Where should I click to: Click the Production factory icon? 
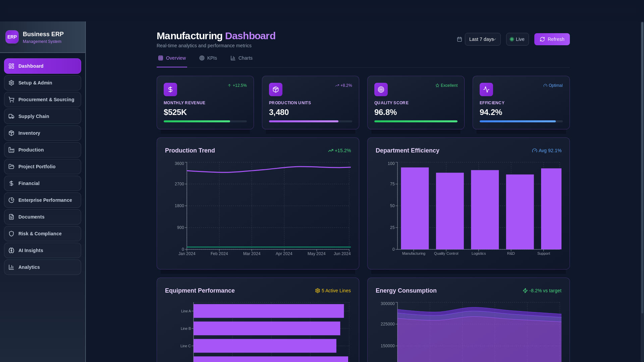[x=11, y=150]
